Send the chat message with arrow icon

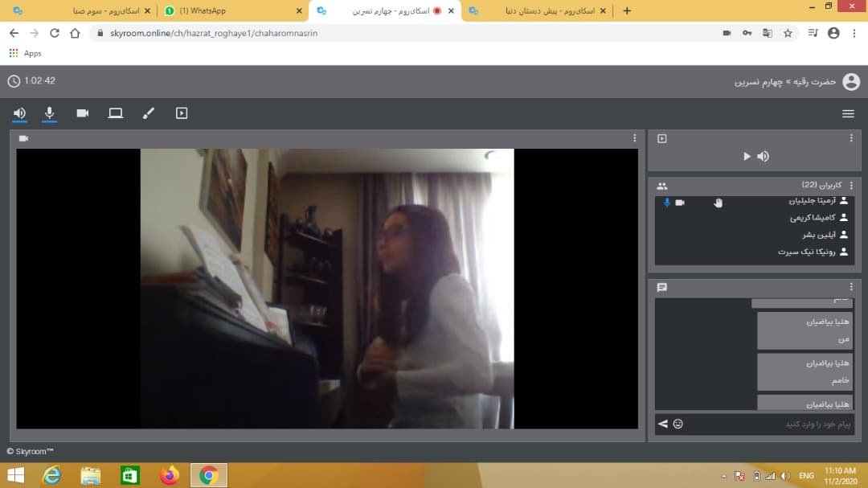pyautogui.click(x=663, y=424)
